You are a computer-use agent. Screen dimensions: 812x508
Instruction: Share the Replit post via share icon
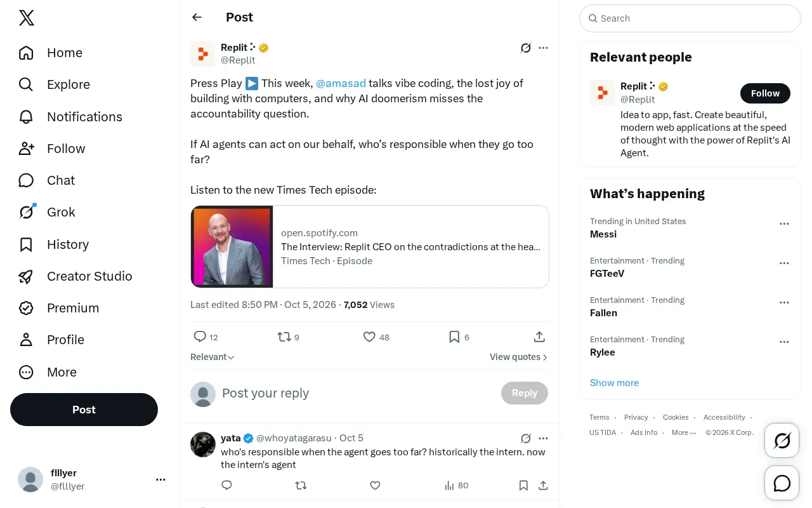pos(539,337)
